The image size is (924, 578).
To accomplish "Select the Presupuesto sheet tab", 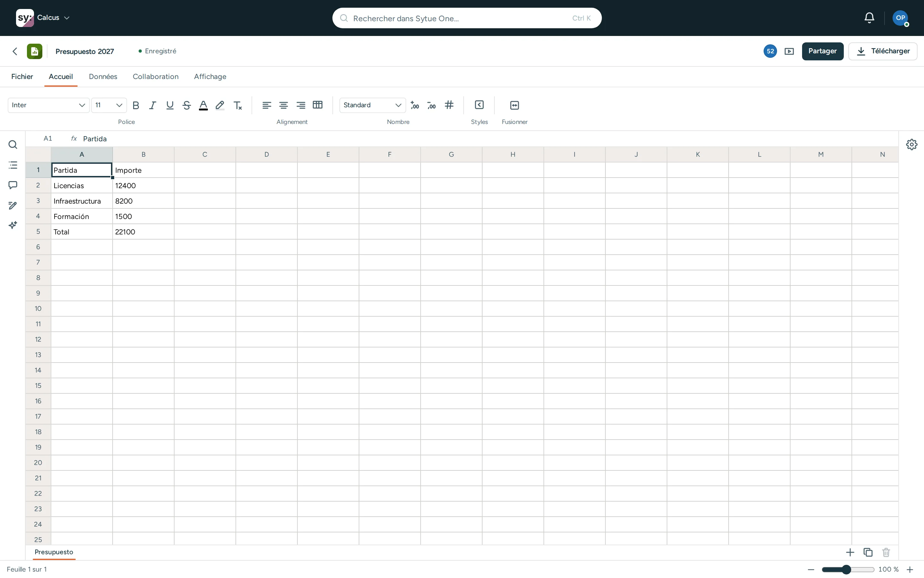I will tap(54, 552).
